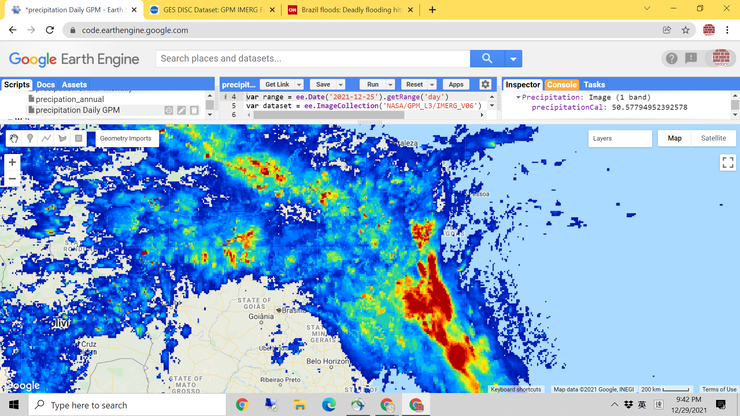
Task: Switch base layer to Map view
Action: 674,138
